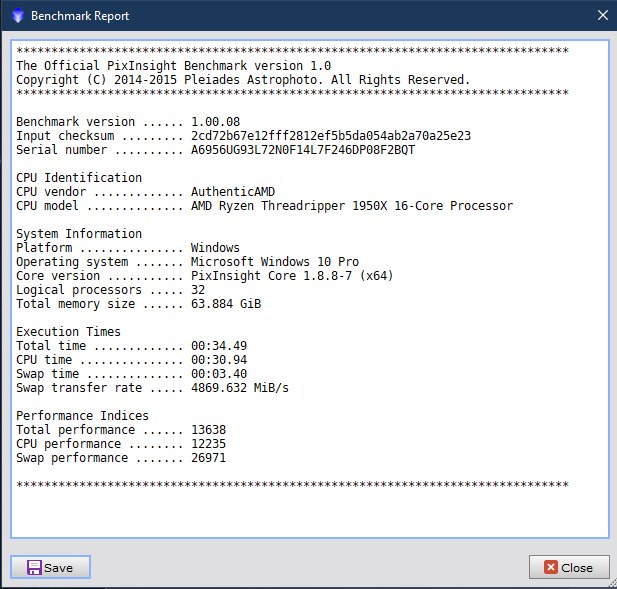Click the Swap time 00:03.40 line
This screenshot has width=617, height=589.
(131, 373)
